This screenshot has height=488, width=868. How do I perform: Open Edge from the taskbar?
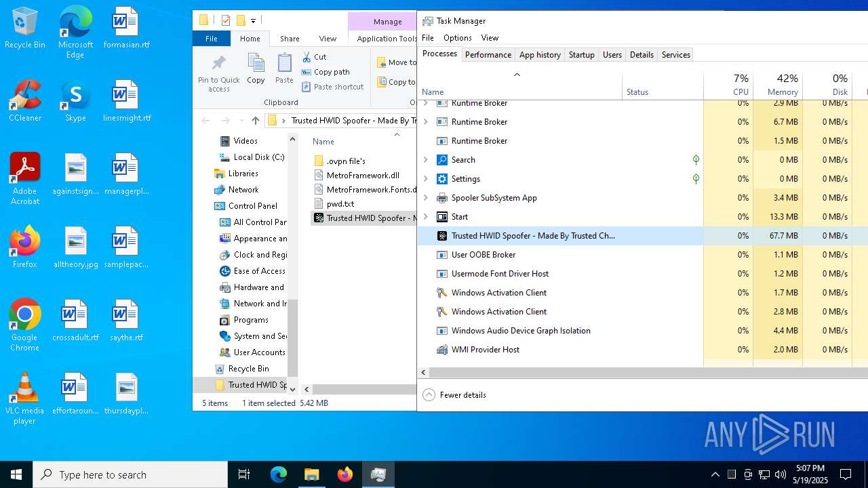(x=279, y=474)
